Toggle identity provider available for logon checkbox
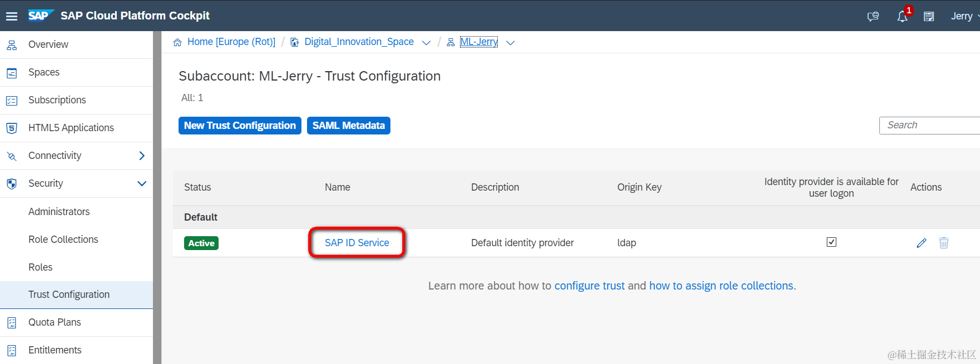This screenshot has width=980, height=364. click(831, 242)
